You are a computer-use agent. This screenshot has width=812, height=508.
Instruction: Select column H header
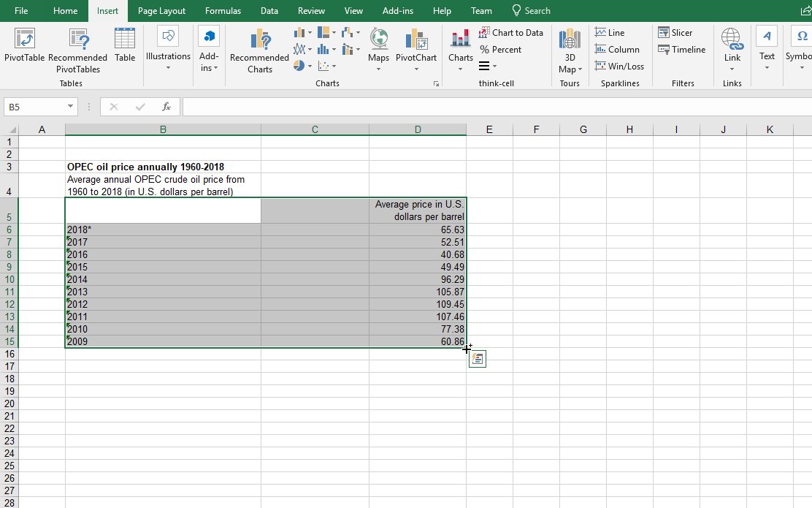[x=629, y=129]
